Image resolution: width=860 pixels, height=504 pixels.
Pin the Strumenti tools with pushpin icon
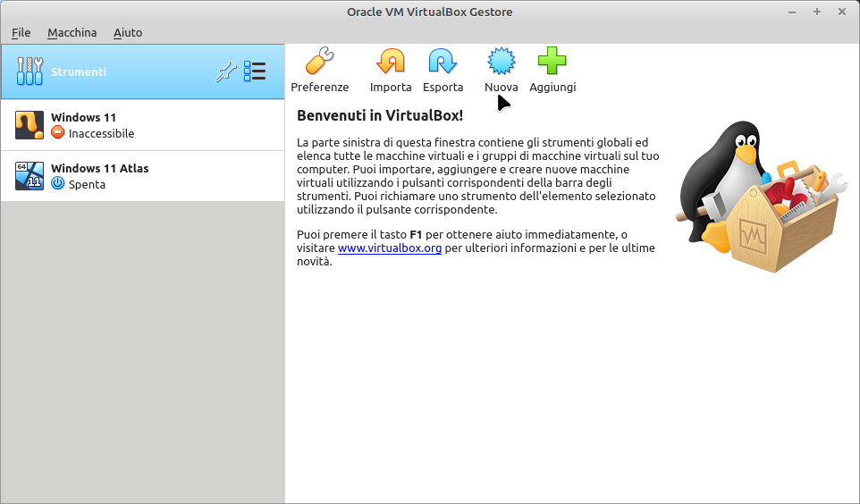[x=225, y=72]
